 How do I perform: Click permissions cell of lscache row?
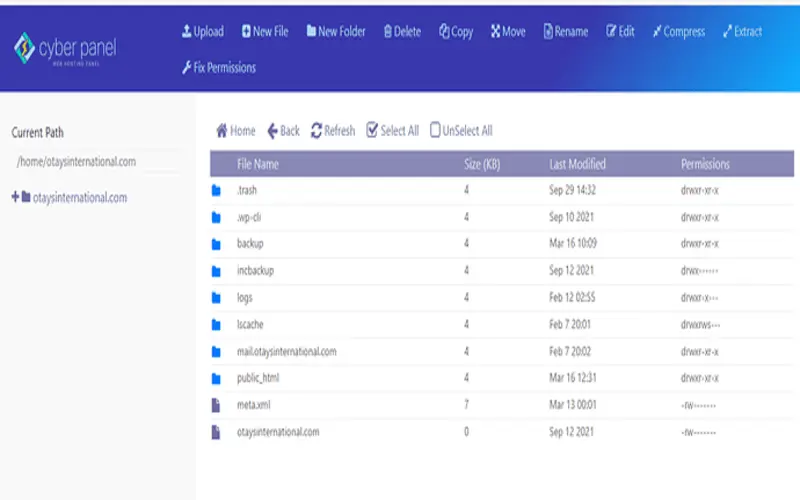pos(700,325)
